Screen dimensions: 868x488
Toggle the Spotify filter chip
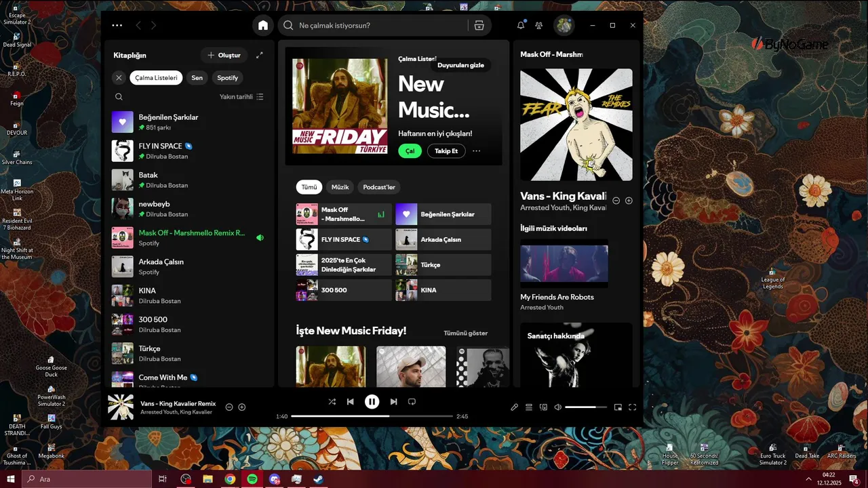pyautogui.click(x=228, y=78)
